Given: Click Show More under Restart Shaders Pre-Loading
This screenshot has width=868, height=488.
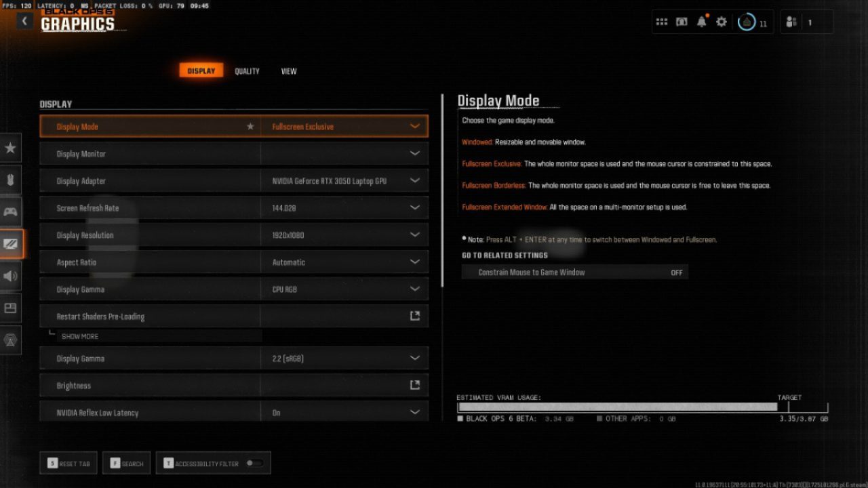Looking at the screenshot, I should tap(80, 336).
